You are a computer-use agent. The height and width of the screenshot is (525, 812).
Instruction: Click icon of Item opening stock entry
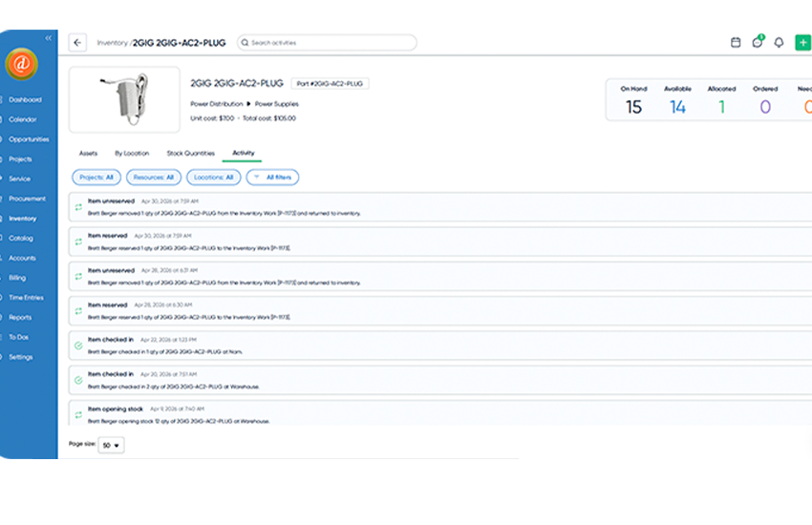pos(78,415)
